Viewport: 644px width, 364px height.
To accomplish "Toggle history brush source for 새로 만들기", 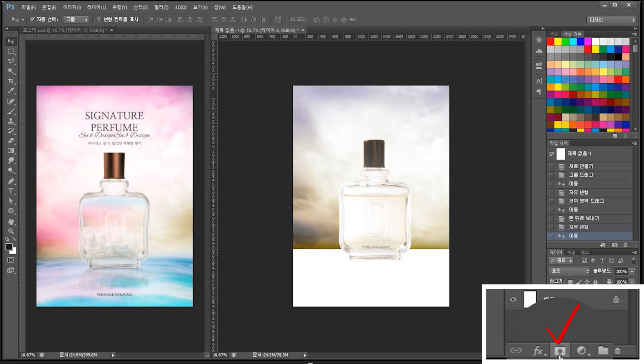I will pos(551,167).
